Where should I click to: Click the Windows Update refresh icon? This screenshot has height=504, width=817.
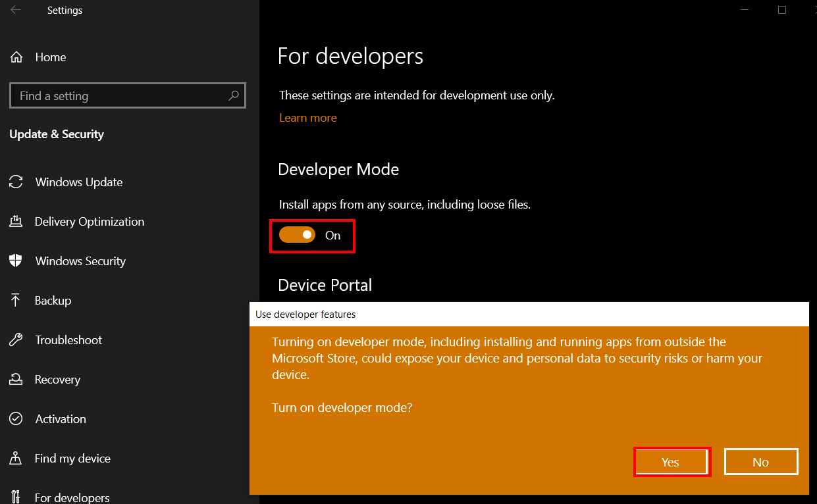pos(16,182)
